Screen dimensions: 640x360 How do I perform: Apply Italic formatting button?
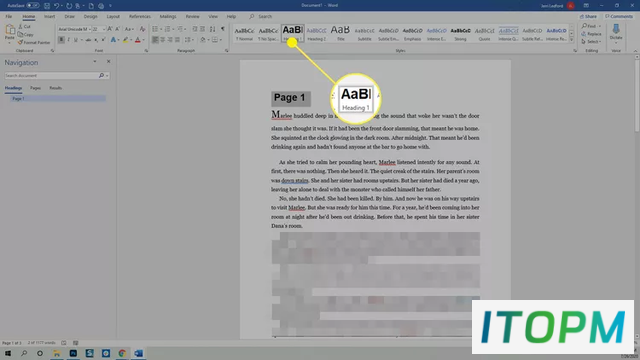pyautogui.click(x=69, y=40)
